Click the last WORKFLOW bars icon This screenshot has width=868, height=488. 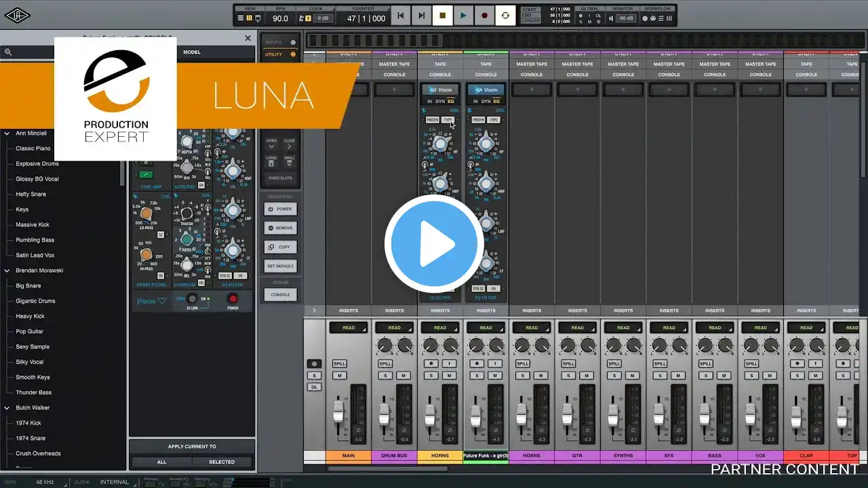(669, 18)
